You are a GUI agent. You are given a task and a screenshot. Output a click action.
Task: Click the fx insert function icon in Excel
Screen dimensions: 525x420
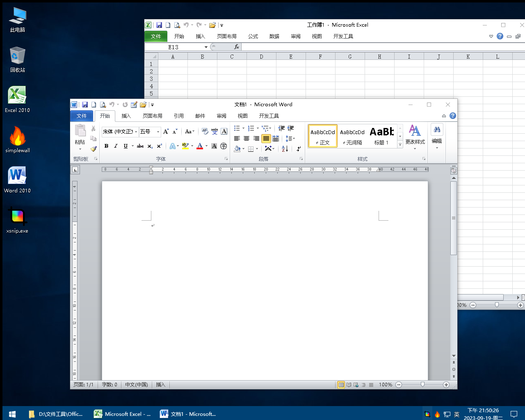click(x=237, y=47)
